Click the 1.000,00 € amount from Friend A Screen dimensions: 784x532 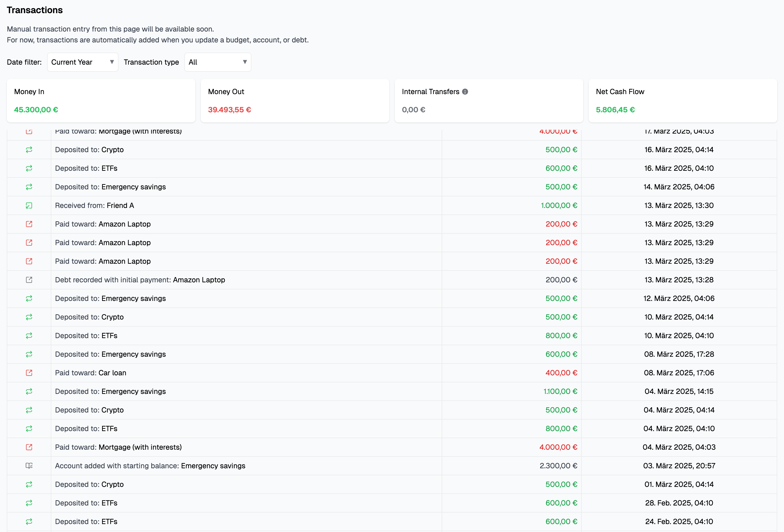pos(559,205)
